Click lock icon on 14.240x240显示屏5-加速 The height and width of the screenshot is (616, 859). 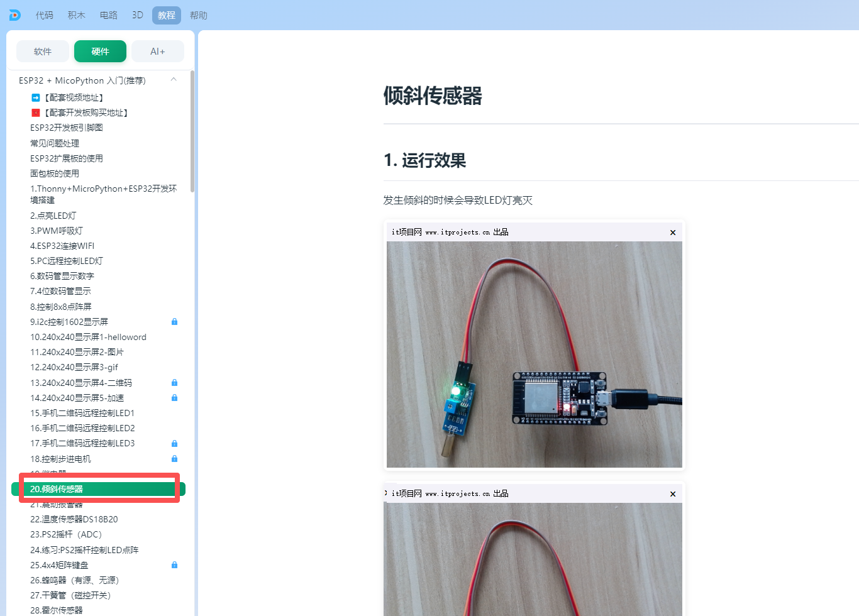coord(175,398)
